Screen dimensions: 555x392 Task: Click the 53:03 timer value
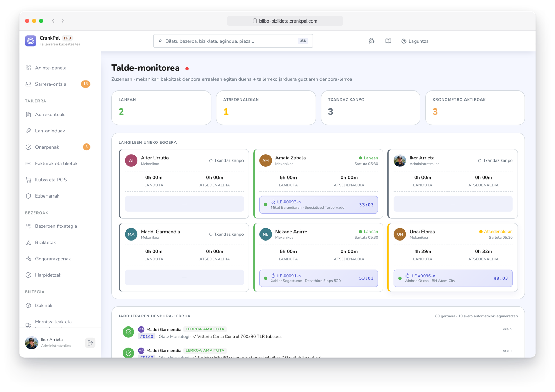click(x=366, y=278)
